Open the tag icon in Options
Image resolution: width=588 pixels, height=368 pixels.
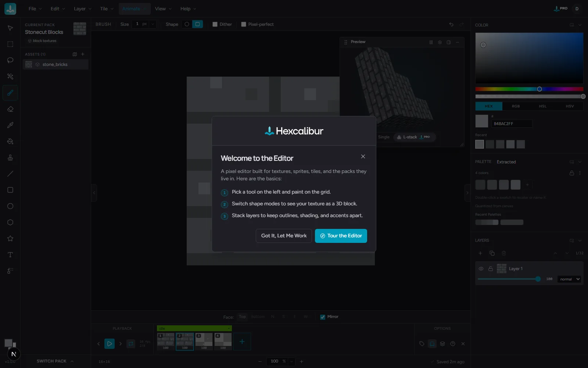(422, 344)
